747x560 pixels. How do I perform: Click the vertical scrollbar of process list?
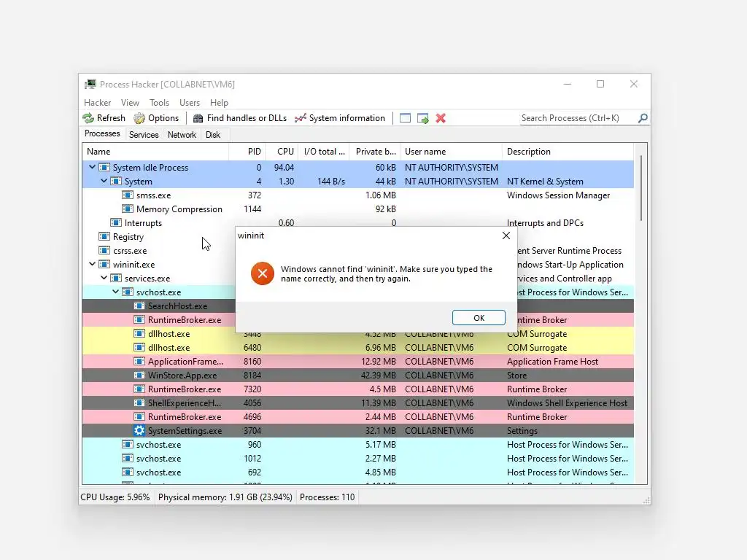tap(641, 188)
